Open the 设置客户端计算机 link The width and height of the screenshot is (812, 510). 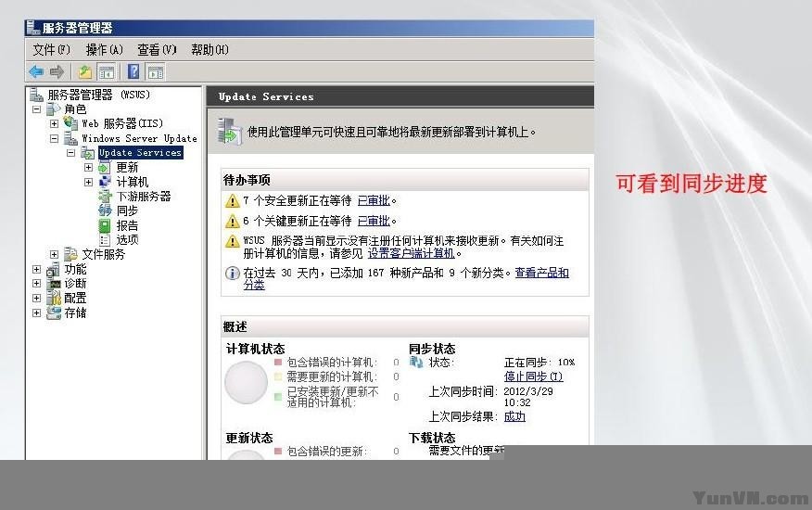click(x=412, y=253)
